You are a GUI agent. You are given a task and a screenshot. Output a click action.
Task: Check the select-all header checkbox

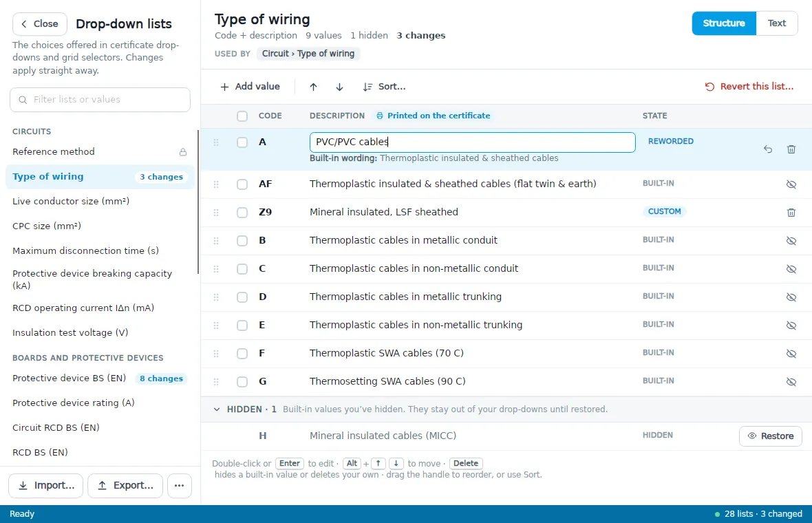point(242,116)
